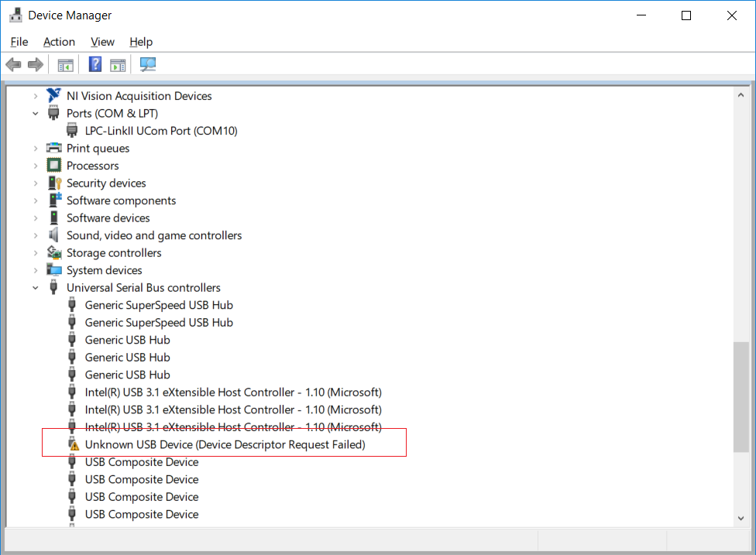The image size is (756, 555).
Task: Click the vertical scrollbar thumb
Action: click(x=741, y=397)
